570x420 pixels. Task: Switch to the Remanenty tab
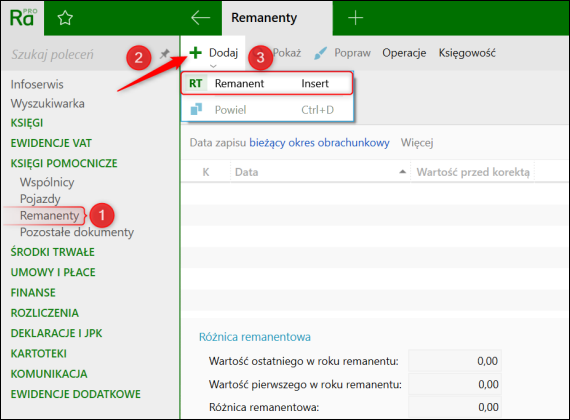pos(264,17)
